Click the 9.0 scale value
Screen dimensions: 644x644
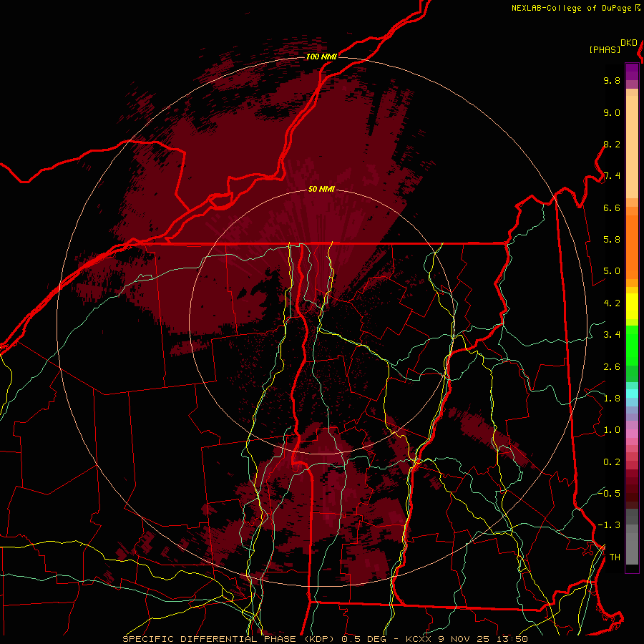612,112
